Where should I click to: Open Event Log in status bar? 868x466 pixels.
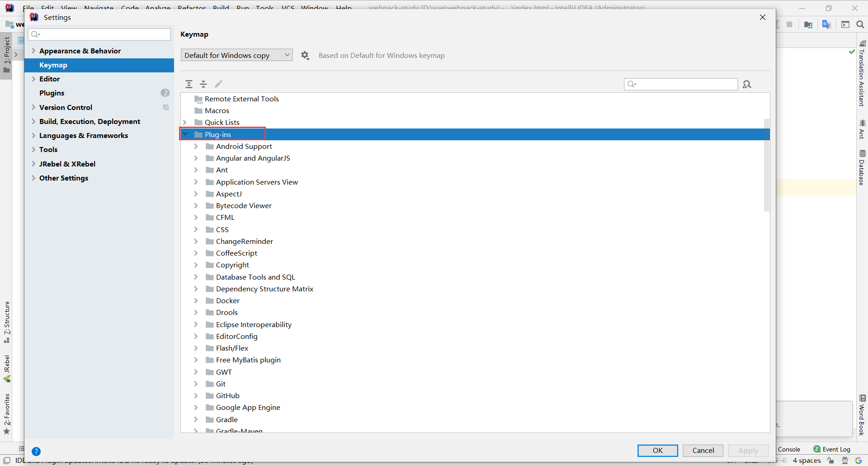click(832, 449)
